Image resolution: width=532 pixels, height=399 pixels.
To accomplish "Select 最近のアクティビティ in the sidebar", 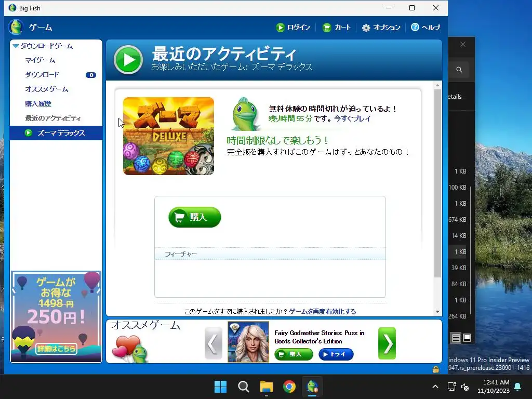I will 53,118.
